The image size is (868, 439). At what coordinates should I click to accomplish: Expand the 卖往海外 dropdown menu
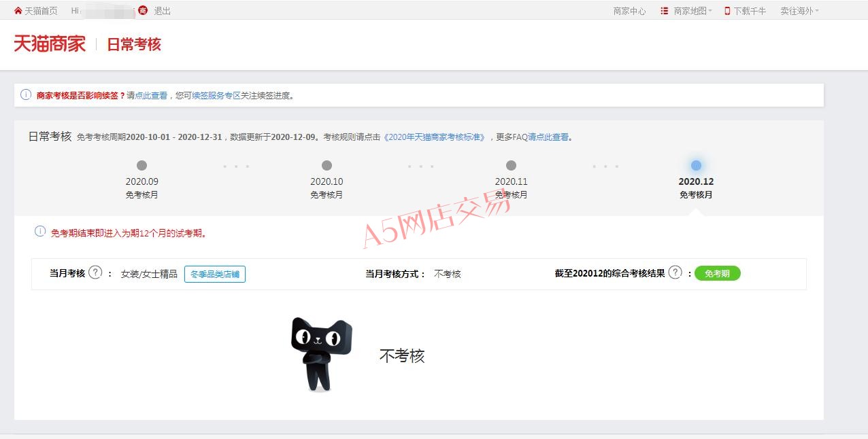coord(799,11)
